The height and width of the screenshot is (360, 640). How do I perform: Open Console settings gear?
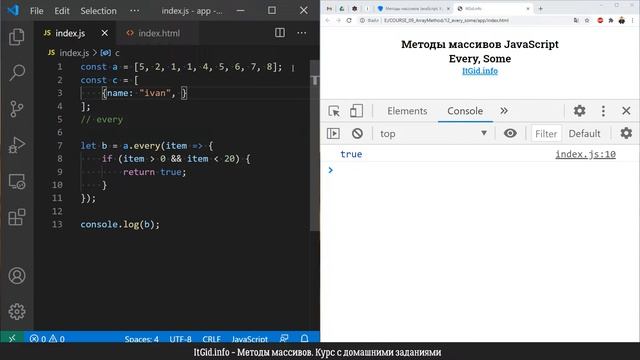coord(626,133)
